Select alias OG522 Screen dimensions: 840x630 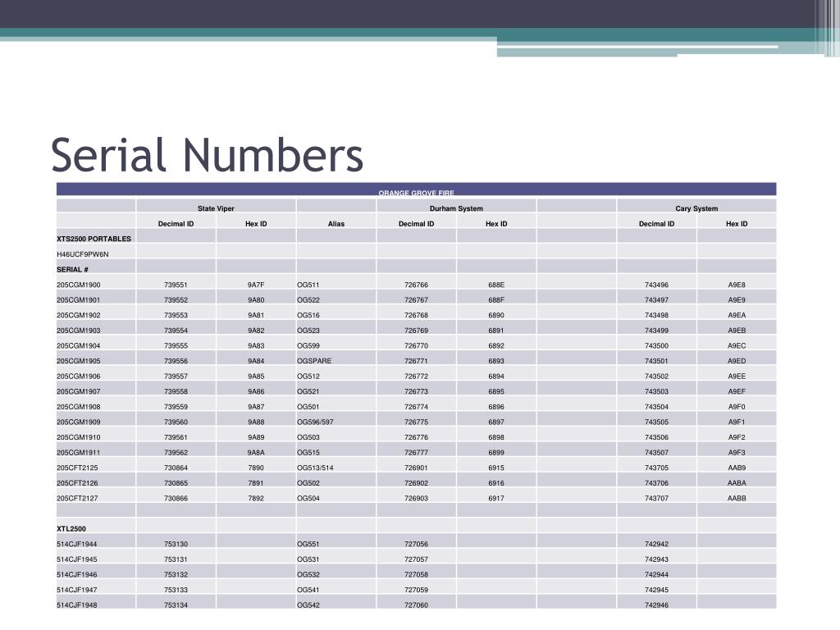pyautogui.click(x=308, y=300)
